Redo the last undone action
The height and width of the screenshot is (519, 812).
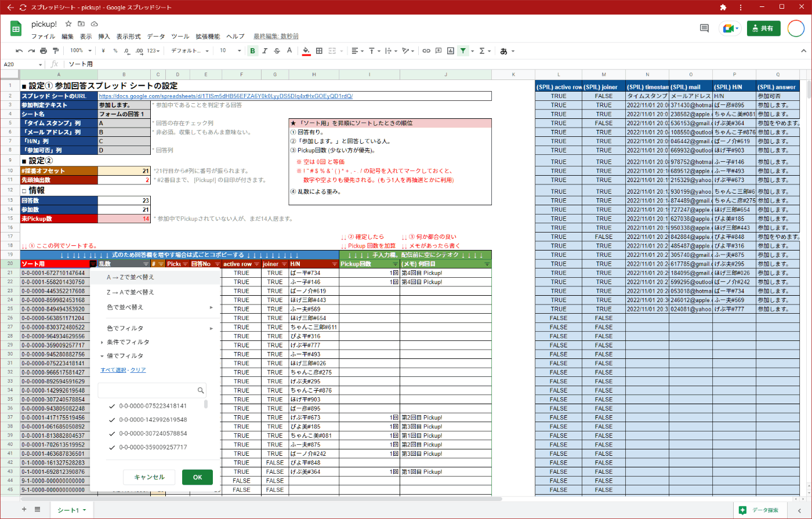click(x=31, y=51)
